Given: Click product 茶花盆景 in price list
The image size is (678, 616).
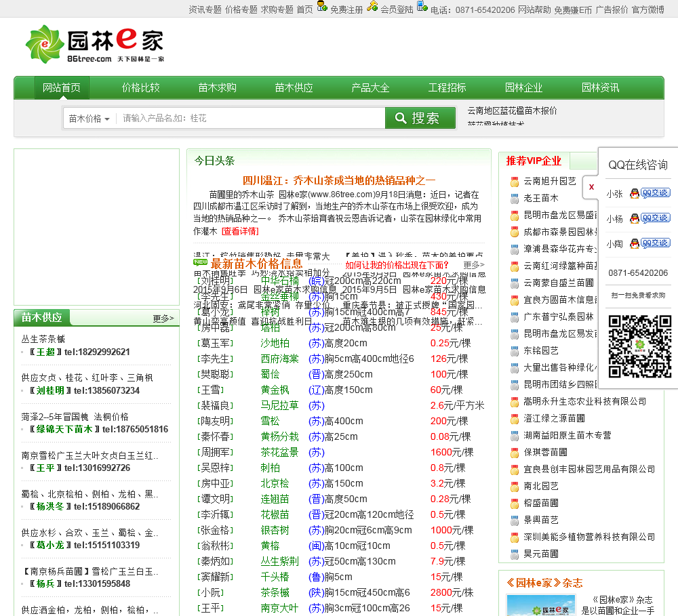Looking at the screenshot, I should pyautogui.click(x=279, y=452).
